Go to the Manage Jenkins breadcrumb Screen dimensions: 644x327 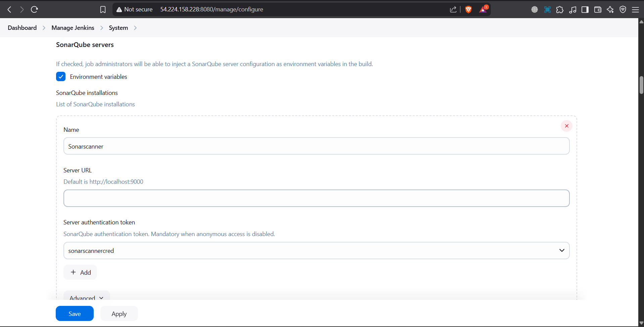pos(73,28)
